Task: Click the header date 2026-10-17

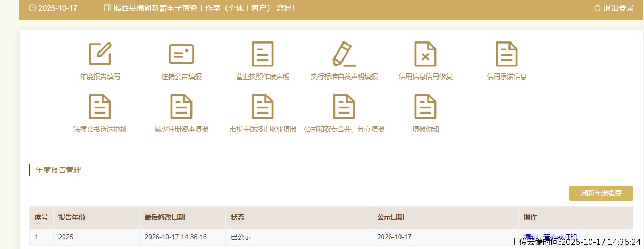Action: [x=58, y=8]
